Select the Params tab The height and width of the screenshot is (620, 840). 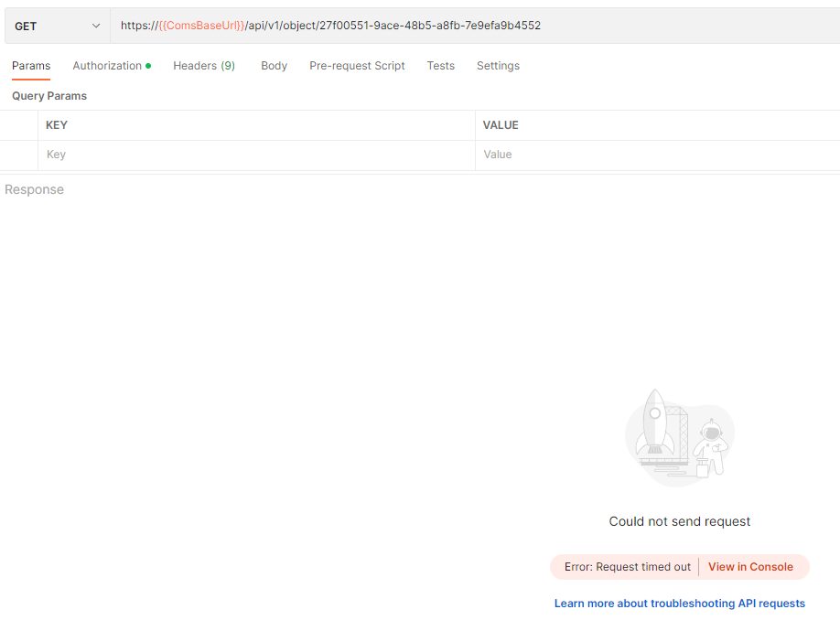(30, 65)
